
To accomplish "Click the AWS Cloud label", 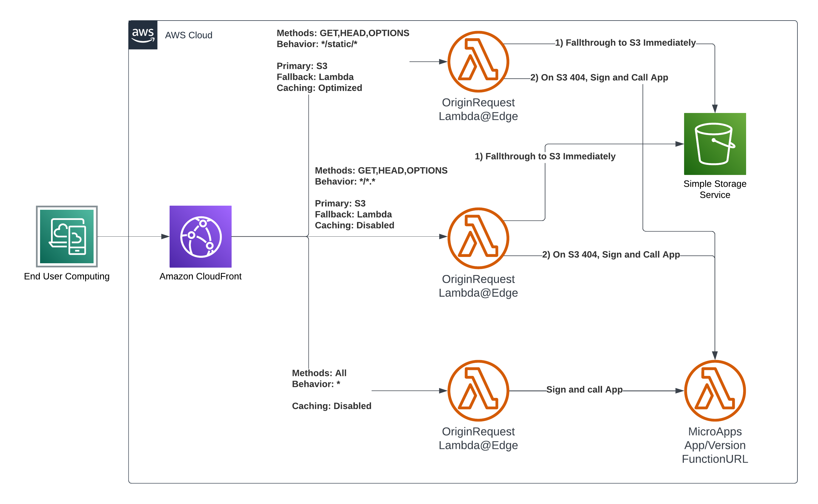I will click(189, 35).
